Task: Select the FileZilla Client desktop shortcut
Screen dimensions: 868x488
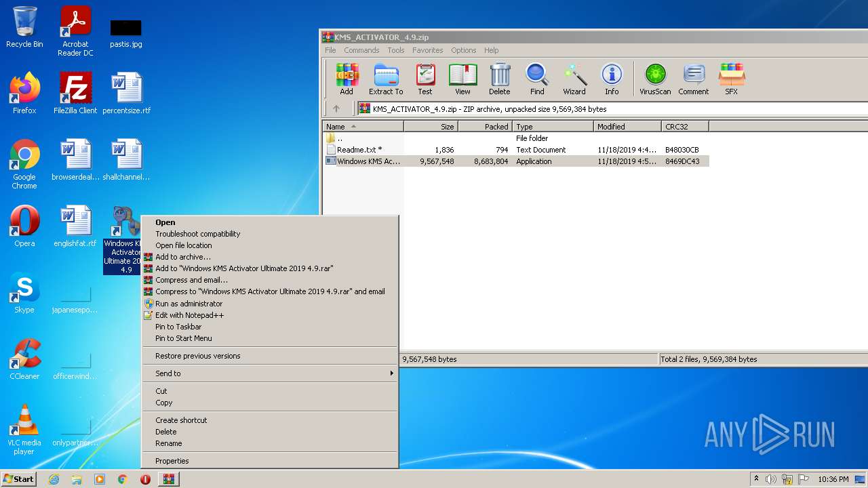Action: (x=75, y=93)
